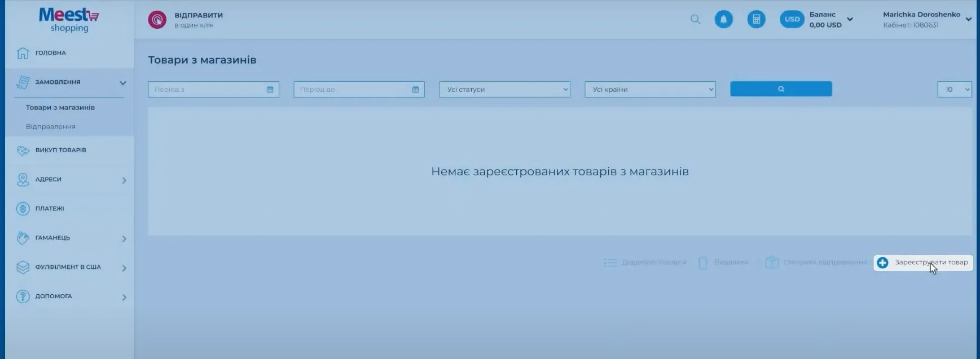Click the magnifier search icon in header
The height and width of the screenshot is (359, 980).
695,20
